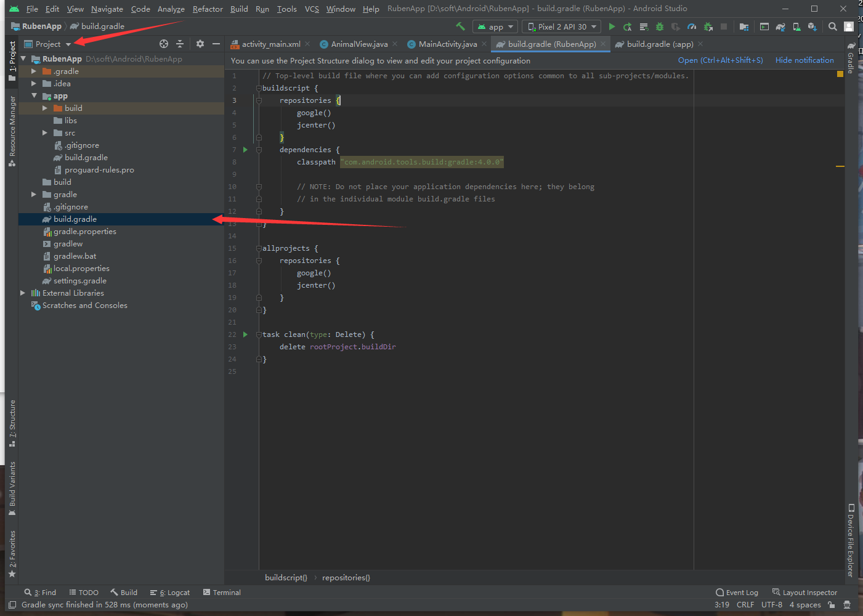Open the app run configuration dropdown
The image size is (863, 616).
(x=495, y=26)
